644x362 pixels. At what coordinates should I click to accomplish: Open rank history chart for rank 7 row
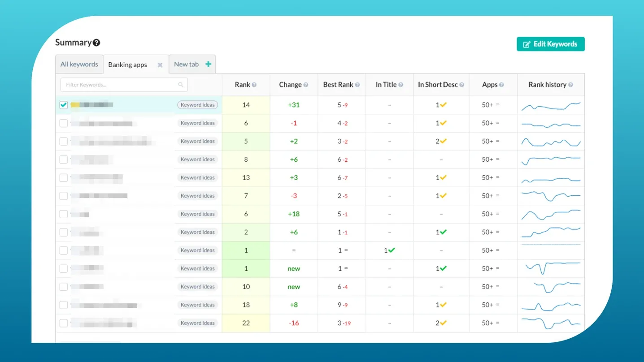[551, 196]
